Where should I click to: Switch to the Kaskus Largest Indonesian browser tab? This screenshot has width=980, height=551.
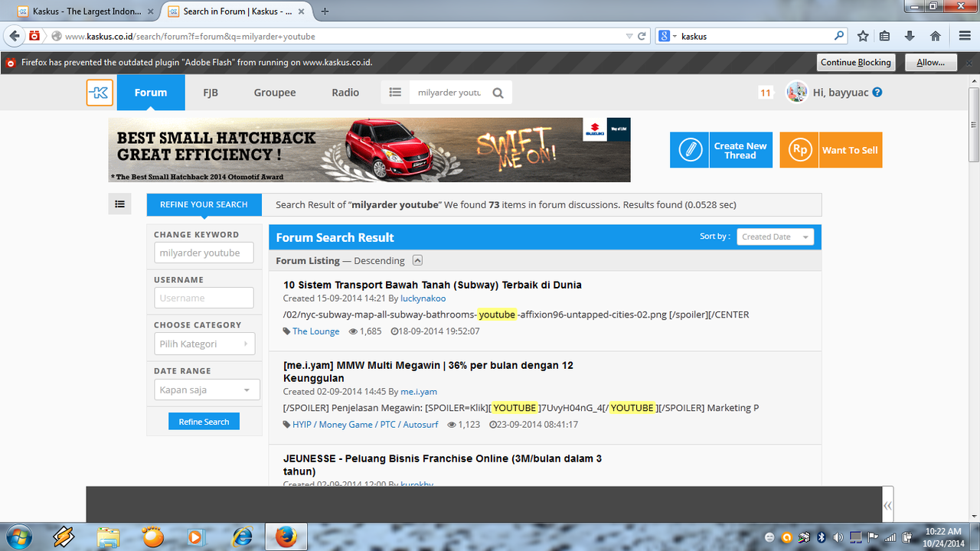pyautogui.click(x=84, y=11)
